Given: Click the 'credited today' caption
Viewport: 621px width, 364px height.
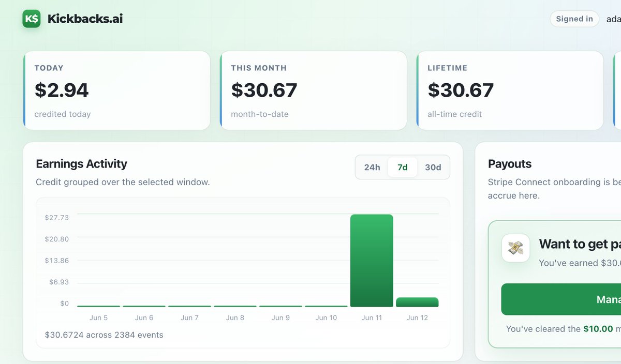Looking at the screenshot, I should click(x=63, y=114).
